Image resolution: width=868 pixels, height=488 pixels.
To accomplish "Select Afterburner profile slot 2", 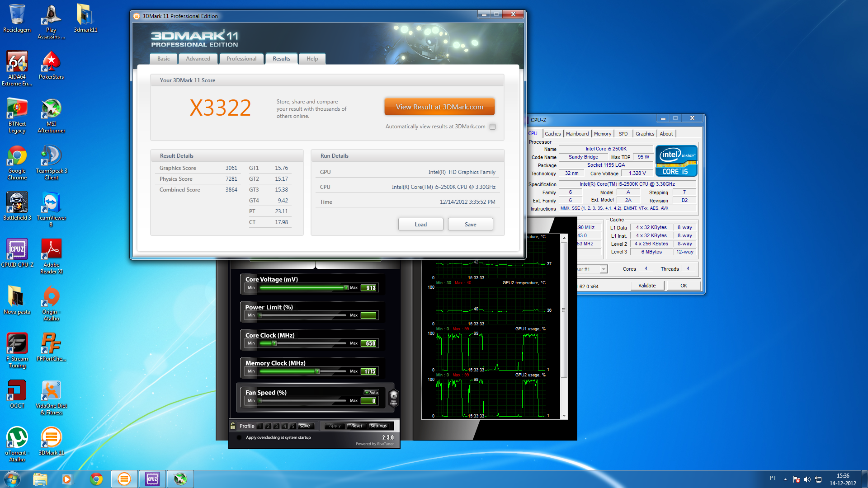I will 268,426.
